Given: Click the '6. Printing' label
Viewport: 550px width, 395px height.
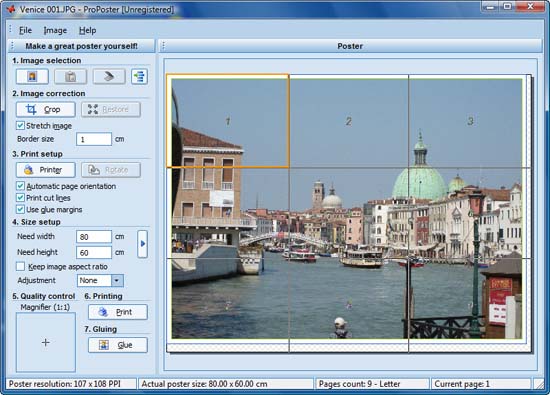Looking at the screenshot, I should pyautogui.click(x=103, y=296).
